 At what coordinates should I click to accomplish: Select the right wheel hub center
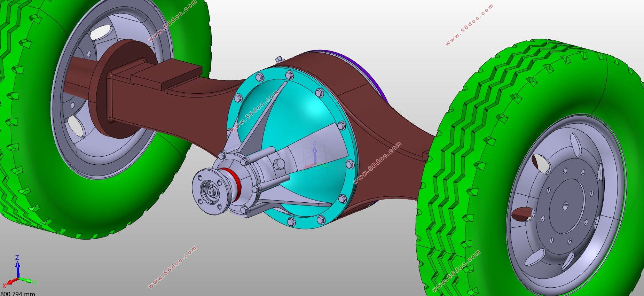tap(565, 205)
